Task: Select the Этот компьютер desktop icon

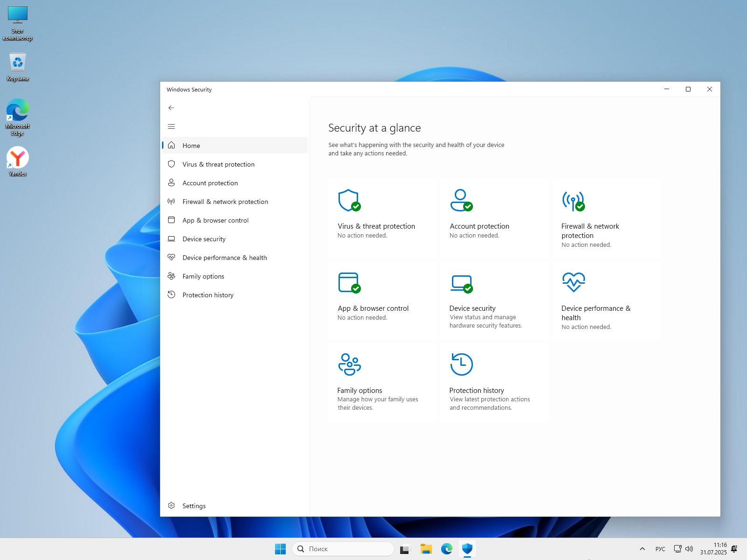Action: point(18,23)
